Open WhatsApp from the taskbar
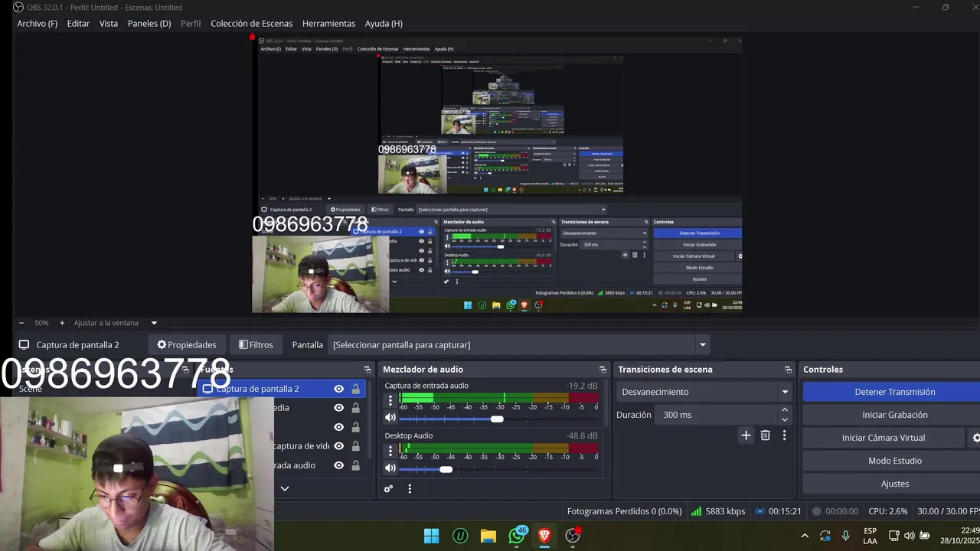980x551 pixels. pos(517,536)
